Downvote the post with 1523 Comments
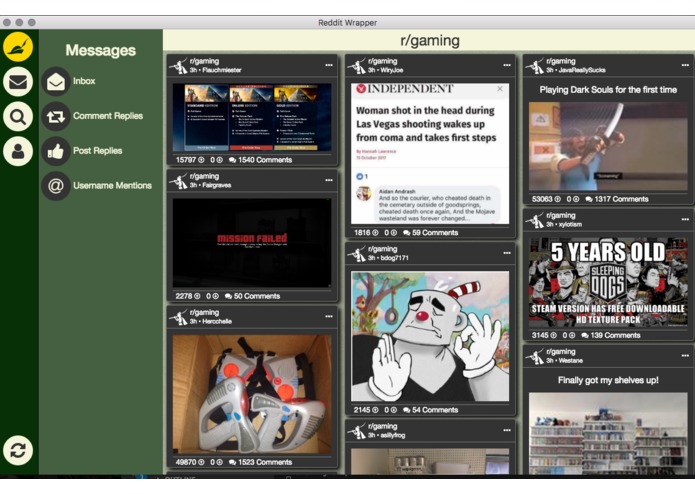695x494 pixels. click(x=219, y=462)
